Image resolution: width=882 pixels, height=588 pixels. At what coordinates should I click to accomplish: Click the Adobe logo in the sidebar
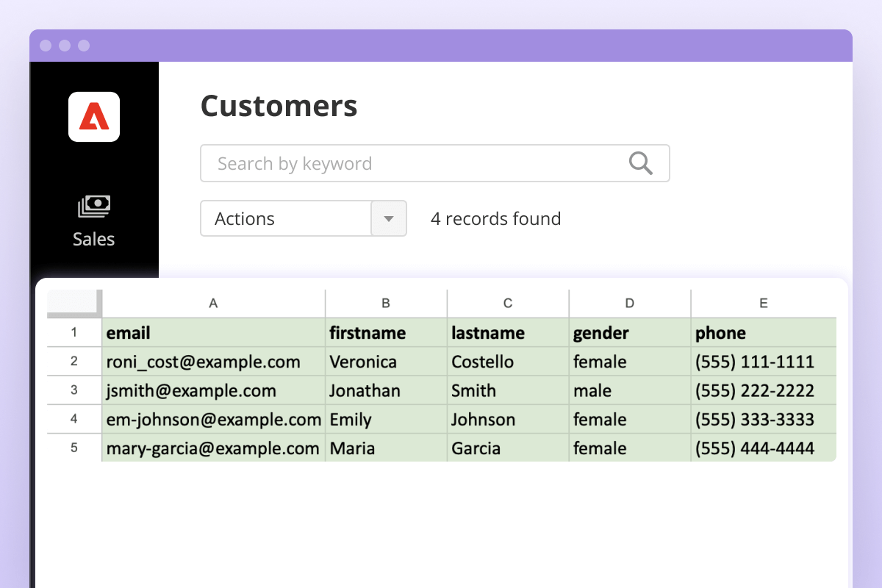coord(93,116)
